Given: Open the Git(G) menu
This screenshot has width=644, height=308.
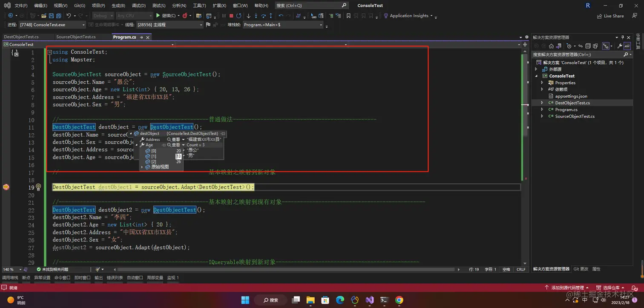Looking at the screenshot, I should pos(80,6).
